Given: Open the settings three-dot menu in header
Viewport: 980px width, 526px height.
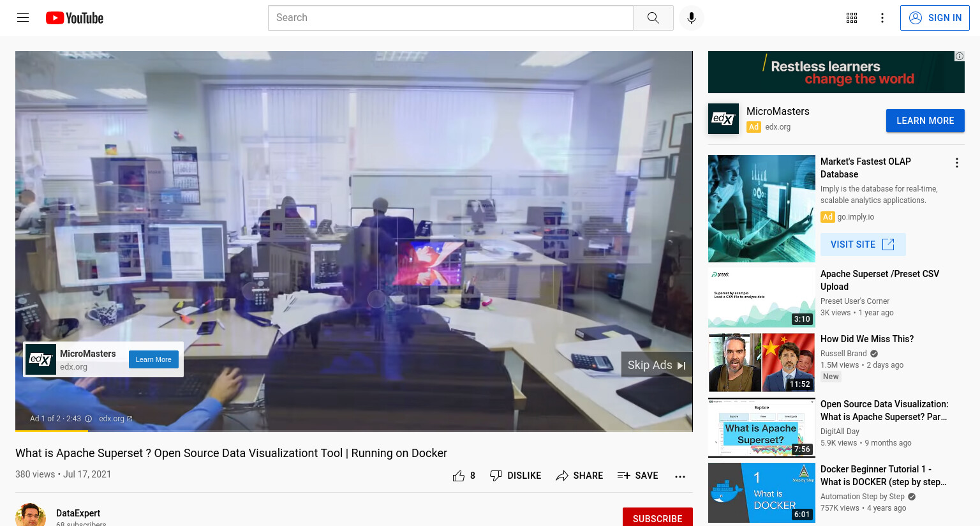Looking at the screenshot, I should pos(882,18).
